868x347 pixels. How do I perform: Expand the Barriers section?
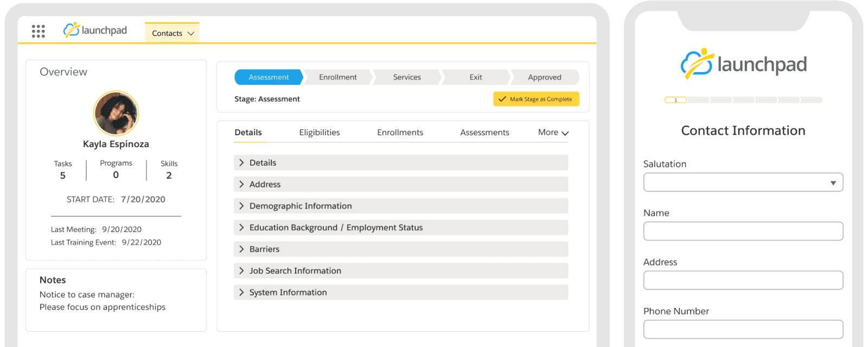tap(401, 249)
